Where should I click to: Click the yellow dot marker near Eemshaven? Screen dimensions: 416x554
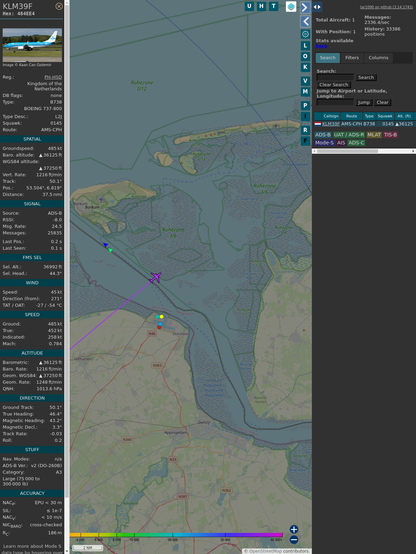click(162, 317)
